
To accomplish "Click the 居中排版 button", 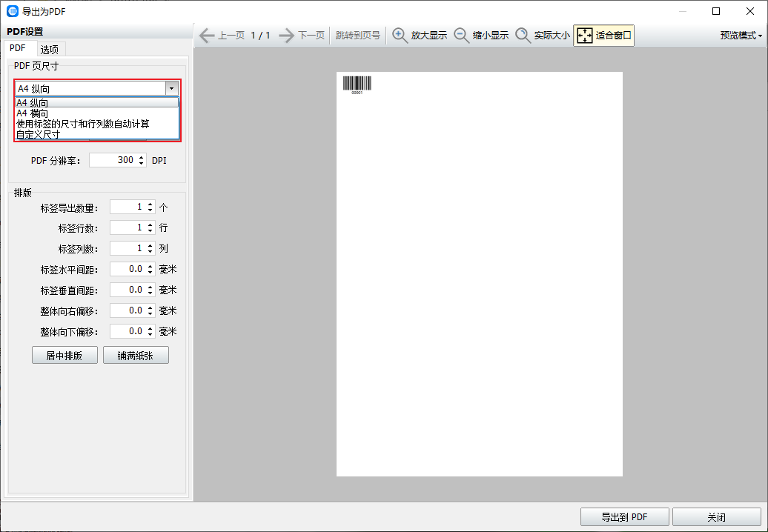I will tap(65, 356).
